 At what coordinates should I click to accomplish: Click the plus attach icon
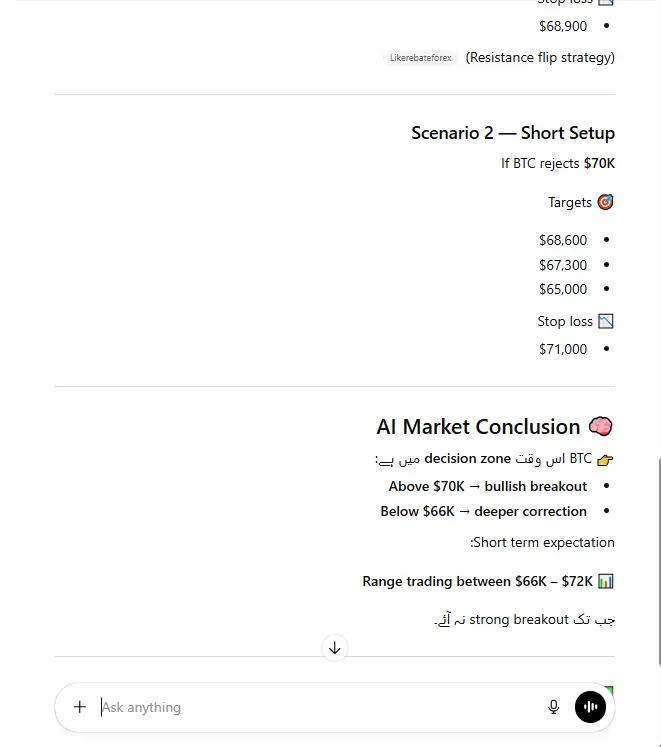point(80,707)
